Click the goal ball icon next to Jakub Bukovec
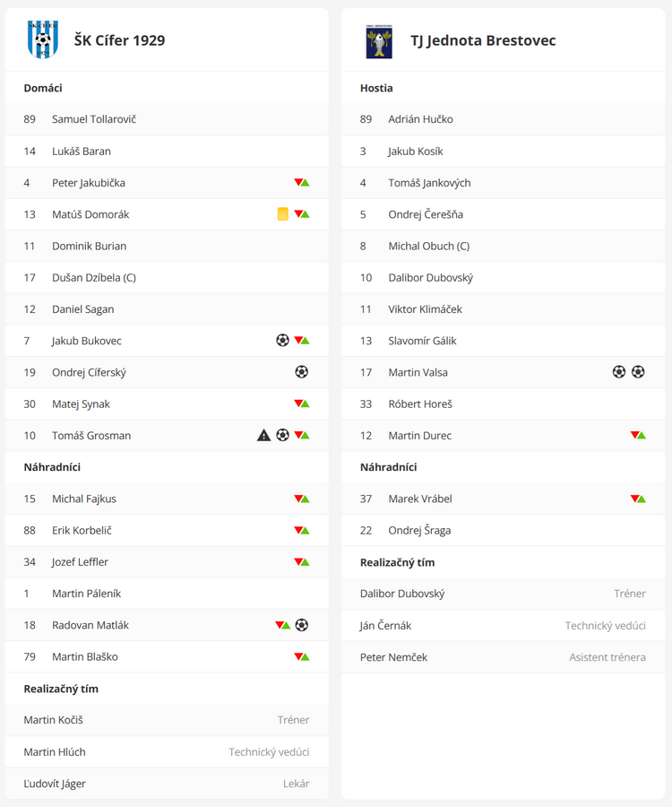672x807 pixels. [x=282, y=340]
